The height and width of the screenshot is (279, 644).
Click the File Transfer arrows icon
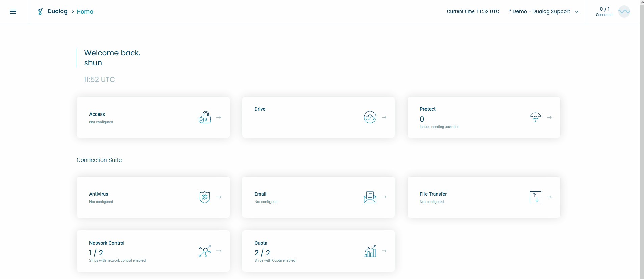535,197
